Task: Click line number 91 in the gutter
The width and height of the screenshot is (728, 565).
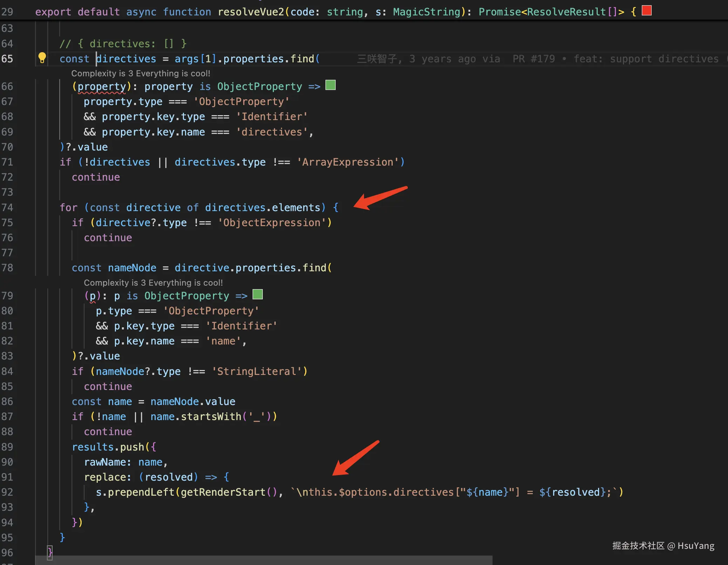Action: coord(7,477)
